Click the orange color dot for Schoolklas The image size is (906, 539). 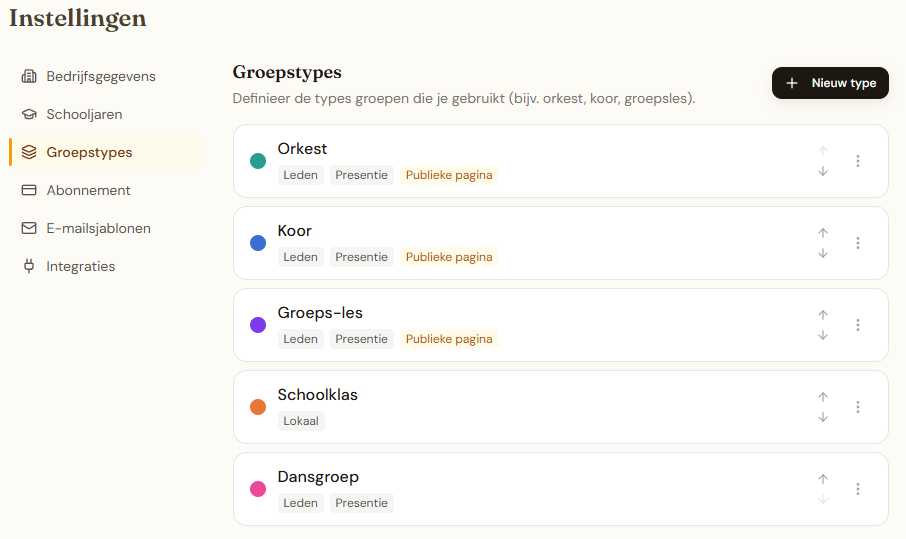click(258, 407)
